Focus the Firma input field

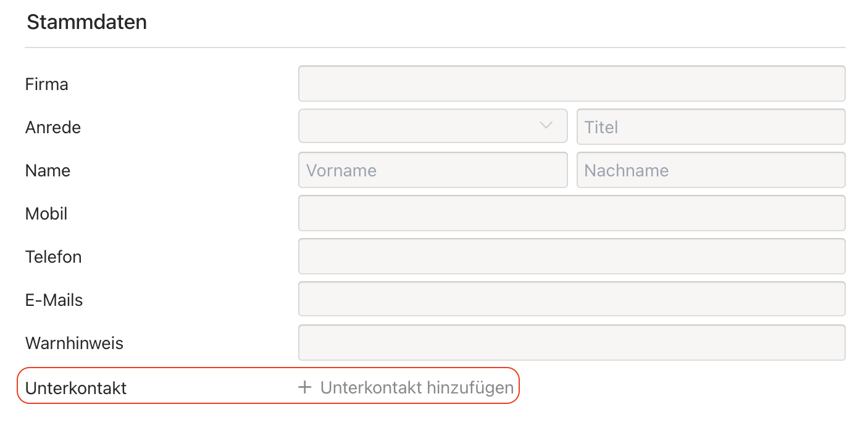tap(571, 84)
